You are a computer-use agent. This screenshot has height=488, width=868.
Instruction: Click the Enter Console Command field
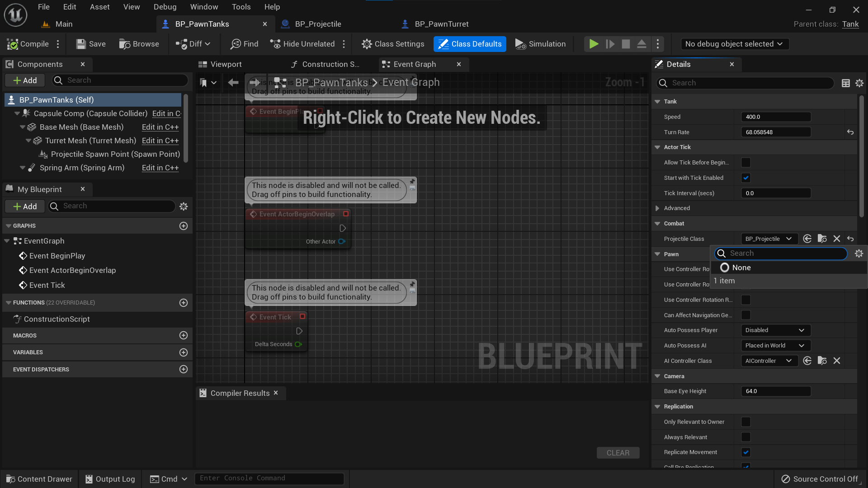(269, 478)
